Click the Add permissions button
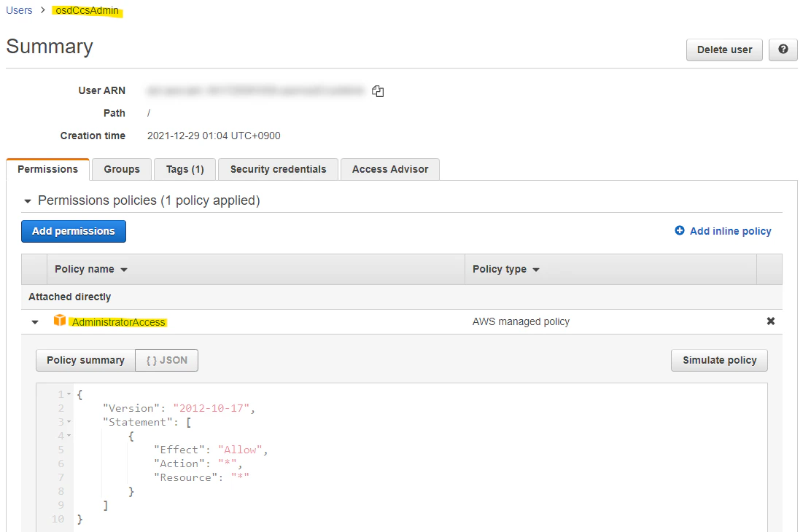811x532 pixels. coord(74,231)
